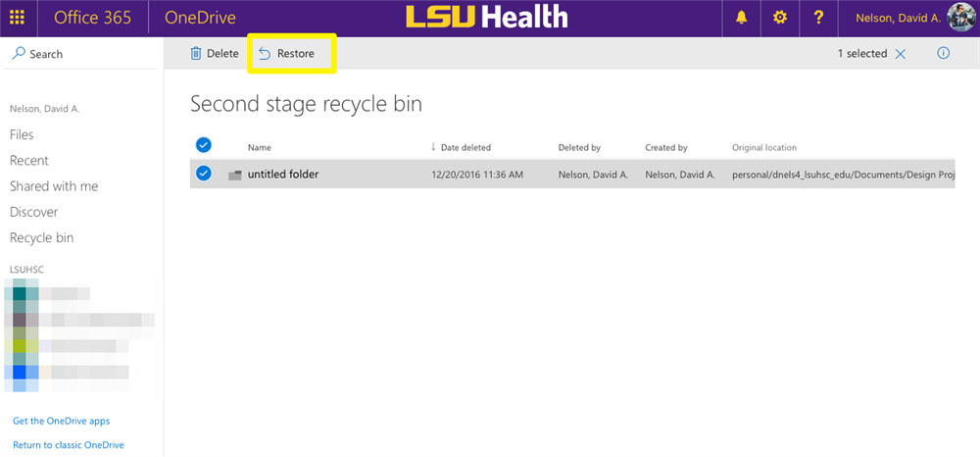Open the Name column header options
Screen dimensions: 980x457
(260, 148)
